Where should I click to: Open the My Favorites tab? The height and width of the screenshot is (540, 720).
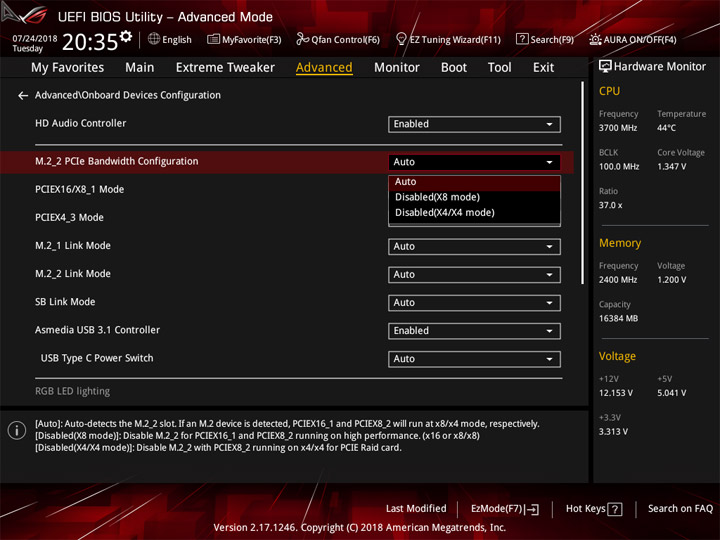click(68, 68)
